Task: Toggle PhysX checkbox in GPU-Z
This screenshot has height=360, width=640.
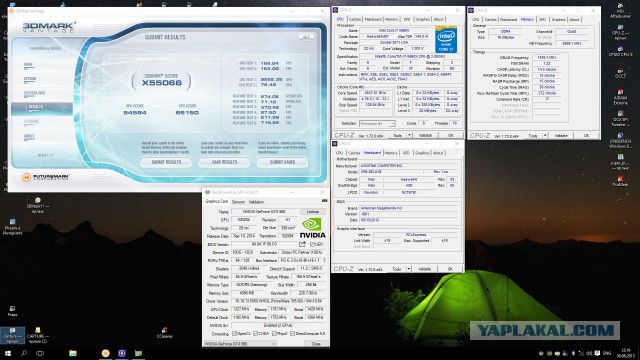Action: tap(274, 333)
